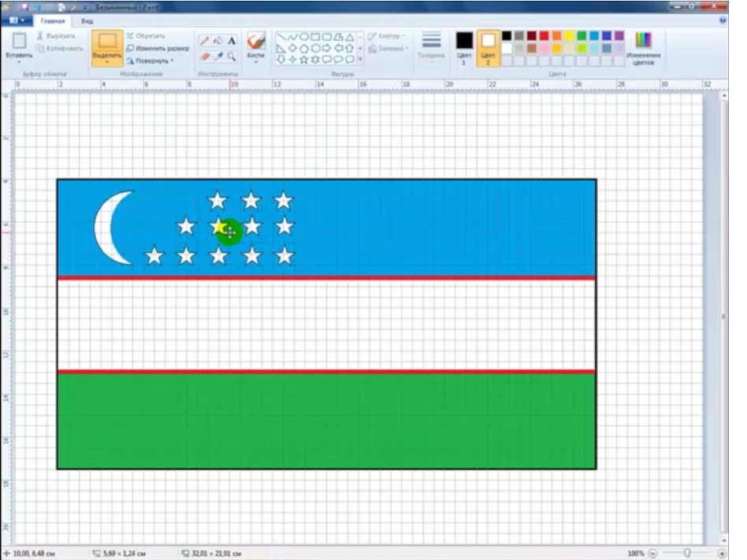Choose the oval shape
Viewport: 747px width, 560px height.
[304, 37]
